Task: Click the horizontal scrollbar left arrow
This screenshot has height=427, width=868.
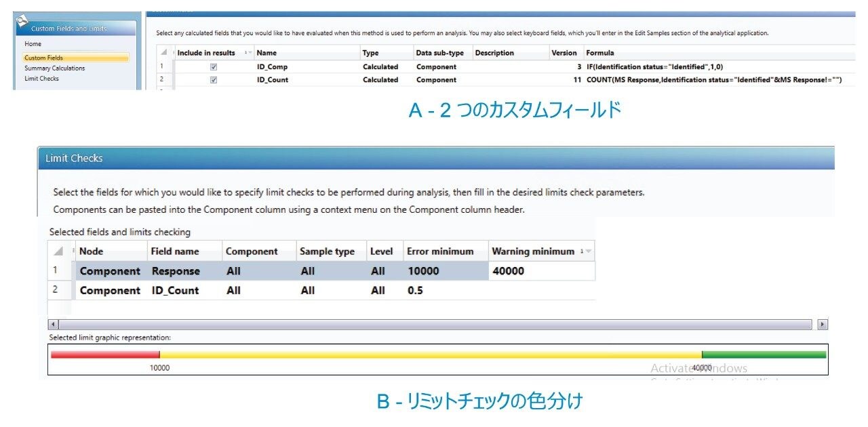Action: [54, 325]
